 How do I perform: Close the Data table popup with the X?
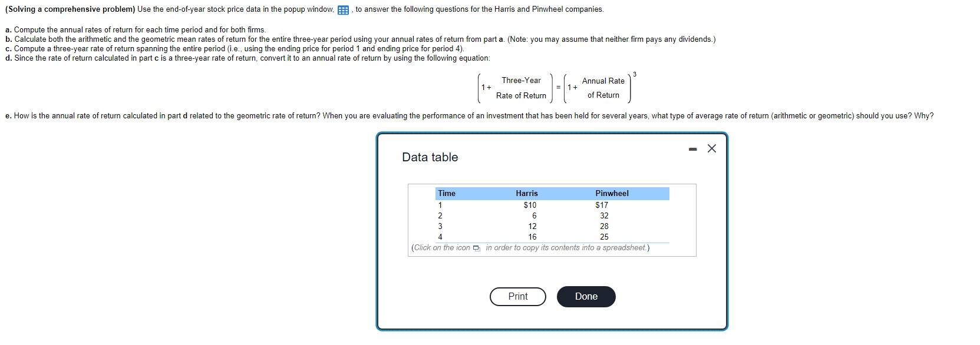click(x=711, y=148)
